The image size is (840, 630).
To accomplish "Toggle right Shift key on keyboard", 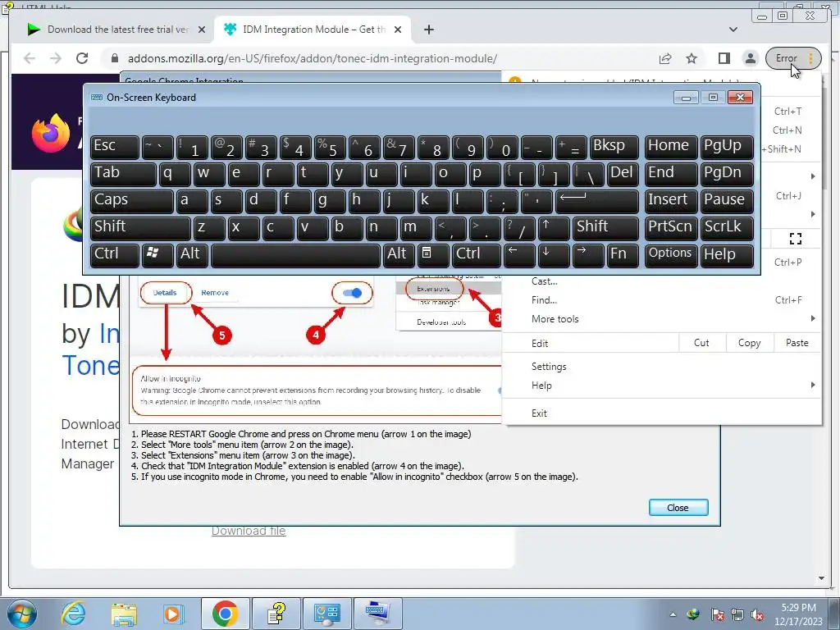I will point(605,228).
